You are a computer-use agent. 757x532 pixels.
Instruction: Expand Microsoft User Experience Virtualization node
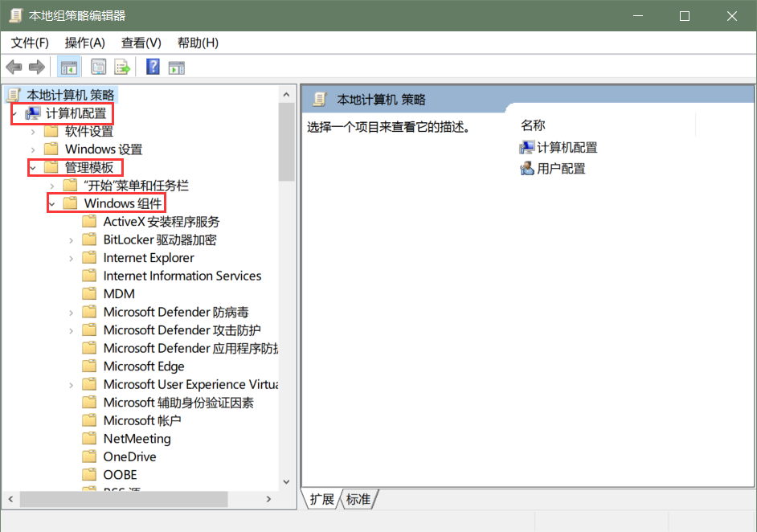pos(71,385)
